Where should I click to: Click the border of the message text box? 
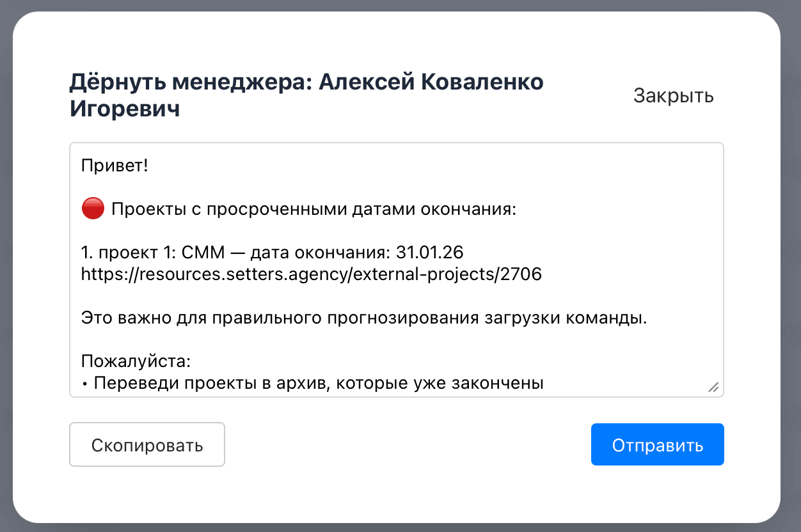click(397, 142)
